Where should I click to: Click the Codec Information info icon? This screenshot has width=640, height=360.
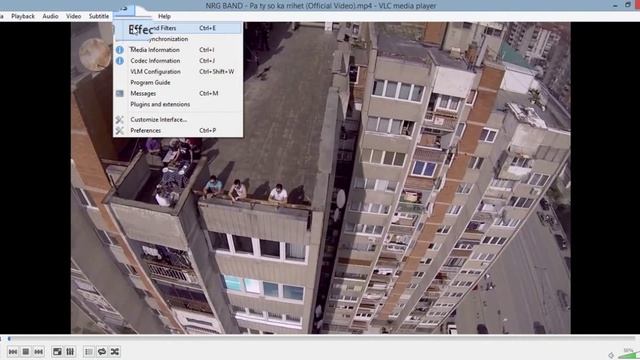coord(120,61)
